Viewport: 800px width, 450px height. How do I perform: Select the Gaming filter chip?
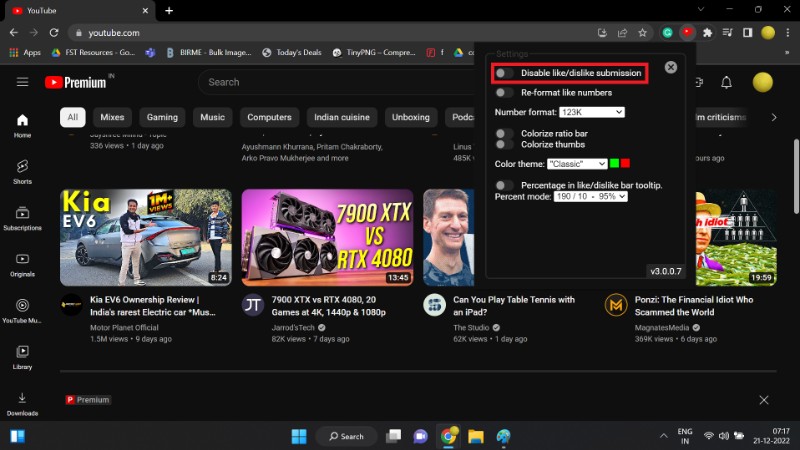(162, 117)
